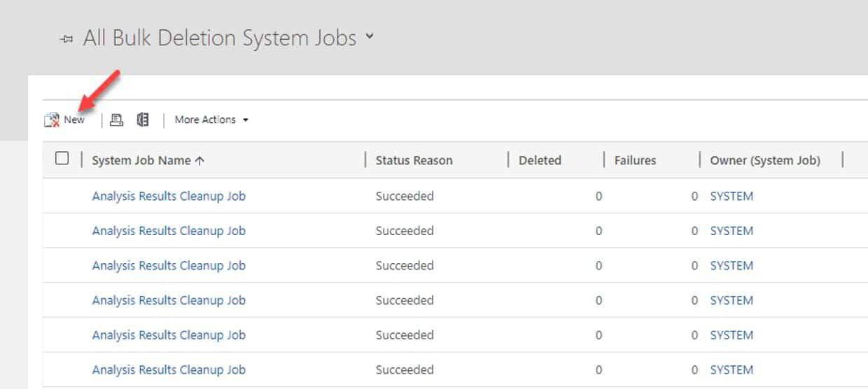This screenshot has height=389, width=868.
Task: Expand the All Bulk Deletion System Jobs view selector
Action: [x=369, y=37]
